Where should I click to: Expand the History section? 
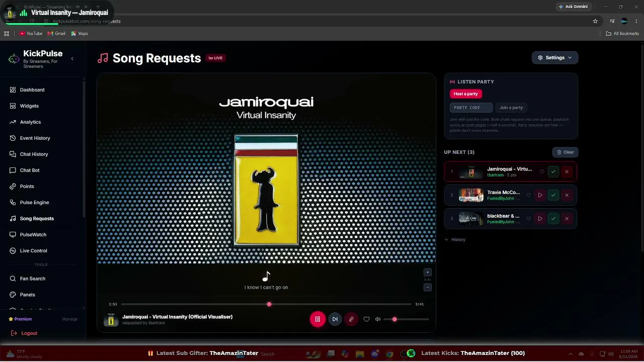455,240
